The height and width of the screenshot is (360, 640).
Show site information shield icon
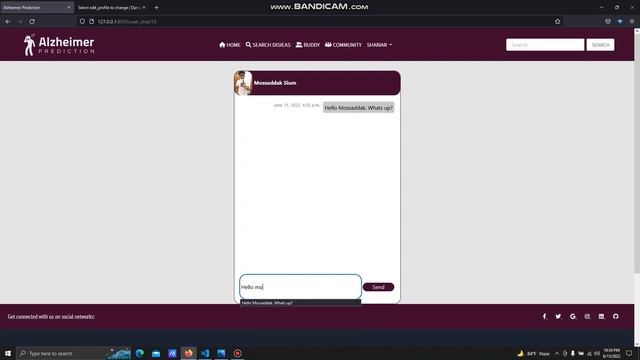[82, 21]
